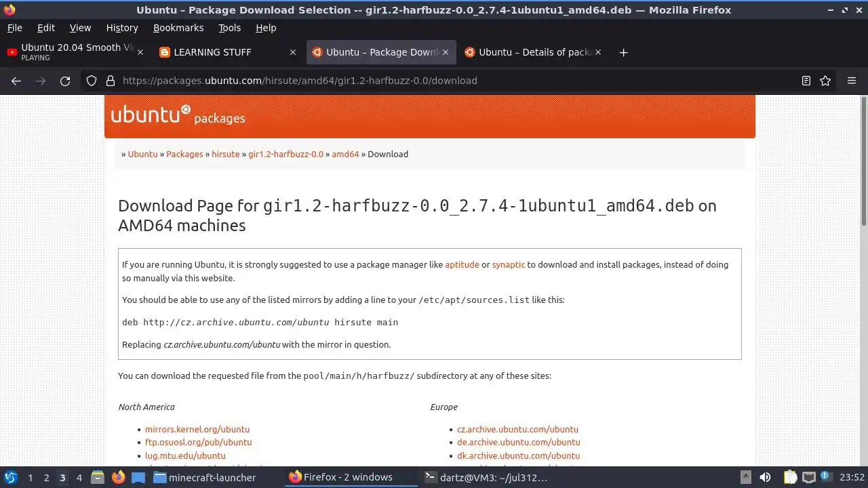Screen dimensions: 868x488
Task: Open the Ubuntu breadcrumb link
Action: pyautogui.click(x=142, y=154)
